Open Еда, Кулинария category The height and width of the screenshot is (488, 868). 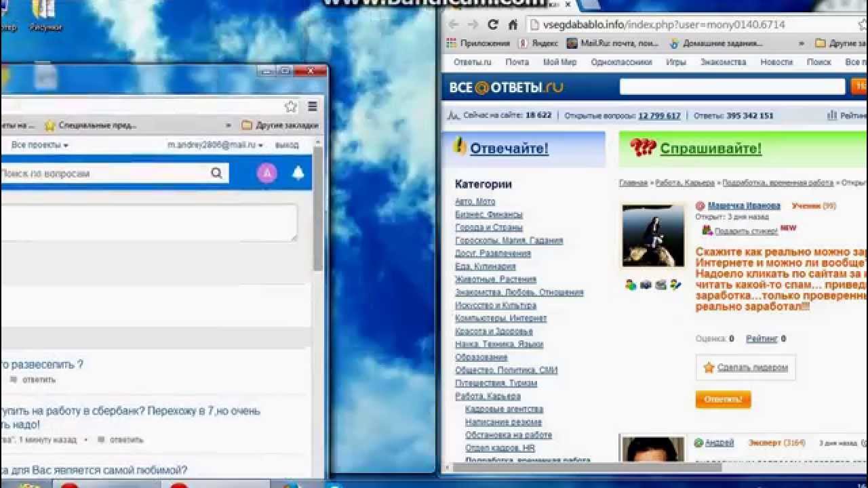click(486, 266)
